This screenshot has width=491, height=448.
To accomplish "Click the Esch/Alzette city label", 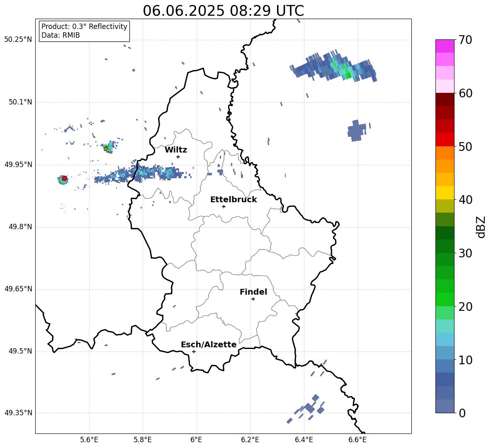I will 209,344.
